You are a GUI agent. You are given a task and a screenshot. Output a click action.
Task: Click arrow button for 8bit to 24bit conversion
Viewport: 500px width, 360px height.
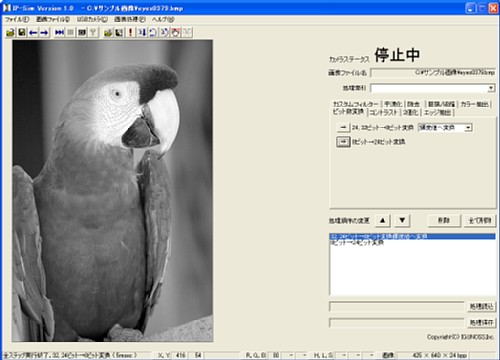pyautogui.click(x=343, y=142)
